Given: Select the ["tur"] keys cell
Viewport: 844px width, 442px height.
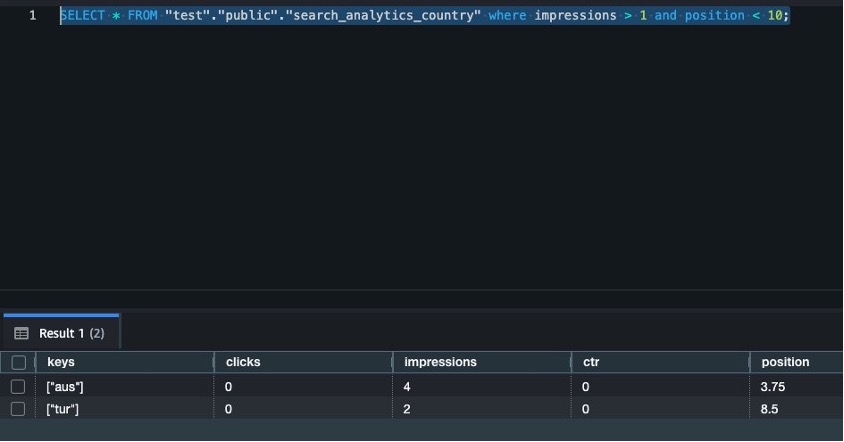Looking at the screenshot, I should coord(62,410).
